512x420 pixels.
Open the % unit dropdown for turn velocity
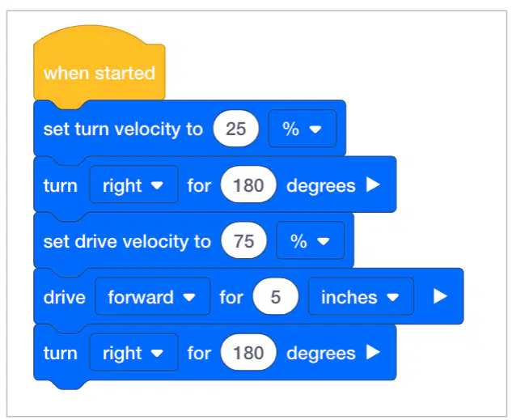[303, 129]
